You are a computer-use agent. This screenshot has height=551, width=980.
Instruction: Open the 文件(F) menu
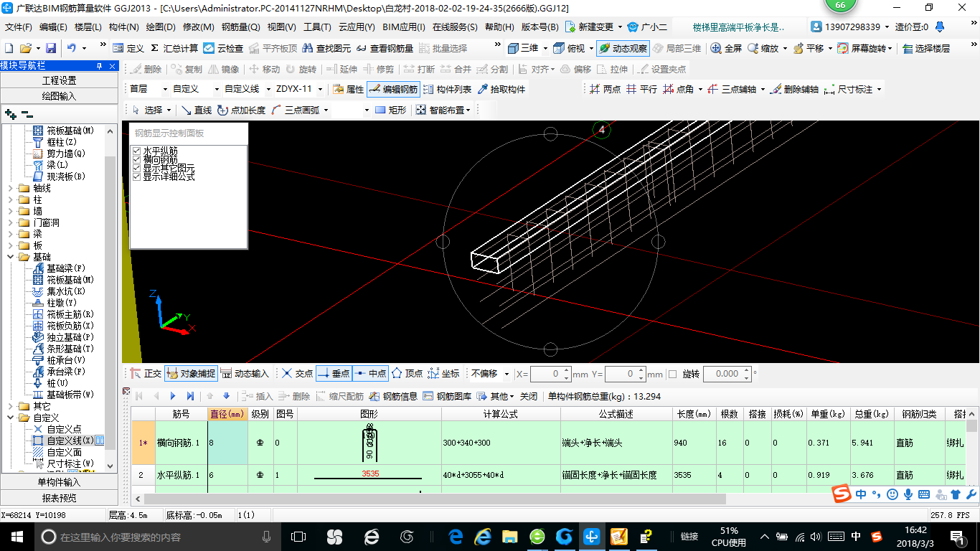click(19, 27)
